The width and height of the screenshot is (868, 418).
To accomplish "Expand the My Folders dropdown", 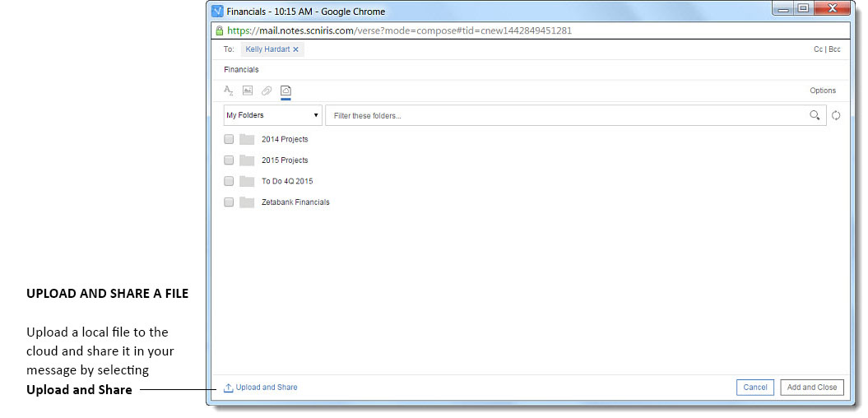I will tap(273, 115).
